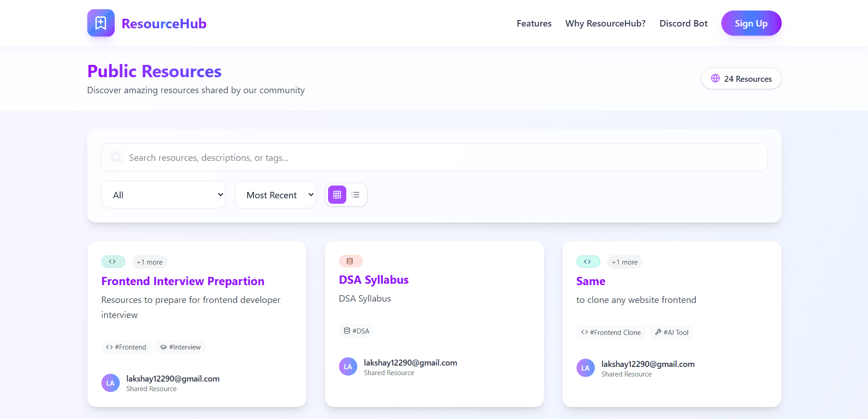The width and height of the screenshot is (868, 419).
Task: Click the LA avatar on DSA Syllabus card
Action: pos(348,366)
